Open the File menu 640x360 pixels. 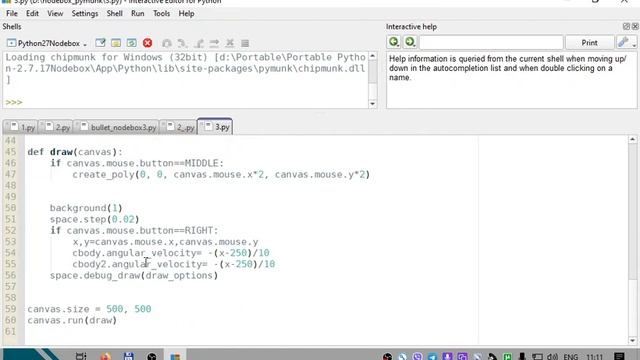pyautogui.click(x=12, y=13)
